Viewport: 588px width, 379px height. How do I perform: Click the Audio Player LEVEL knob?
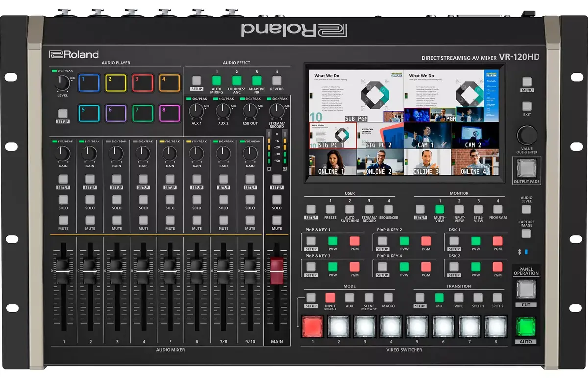(x=62, y=83)
